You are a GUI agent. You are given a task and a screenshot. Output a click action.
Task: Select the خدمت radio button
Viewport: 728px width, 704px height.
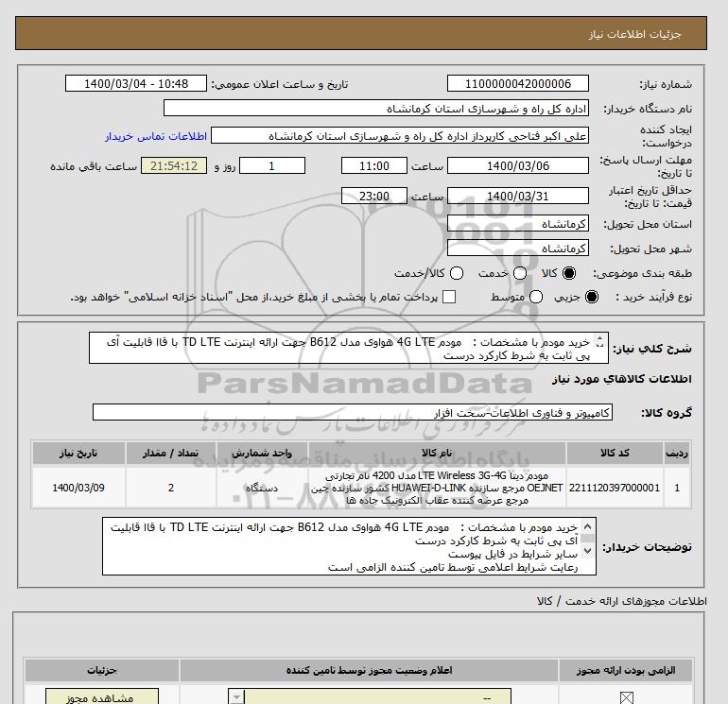click(x=520, y=273)
